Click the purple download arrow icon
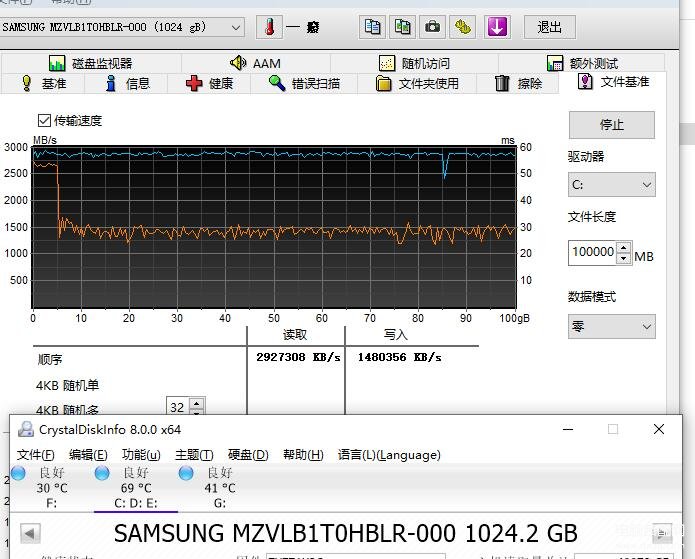Viewport: 695px width, 559px height. [497, 27]
